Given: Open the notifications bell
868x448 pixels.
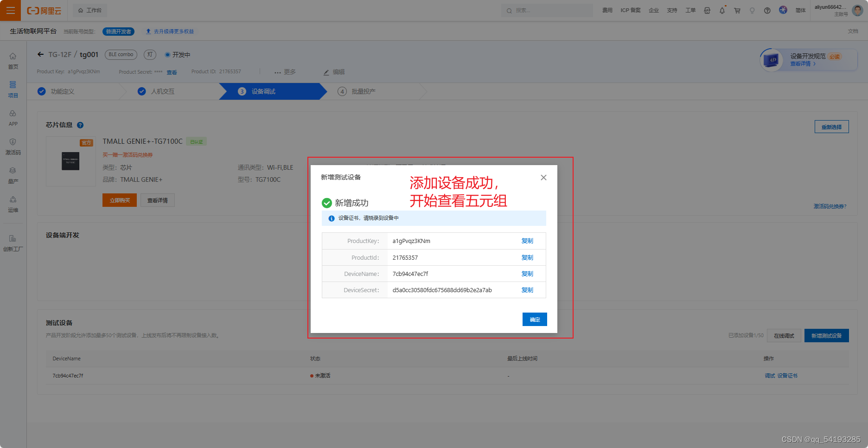Looking at the screenshot, I should pos(722,10).
